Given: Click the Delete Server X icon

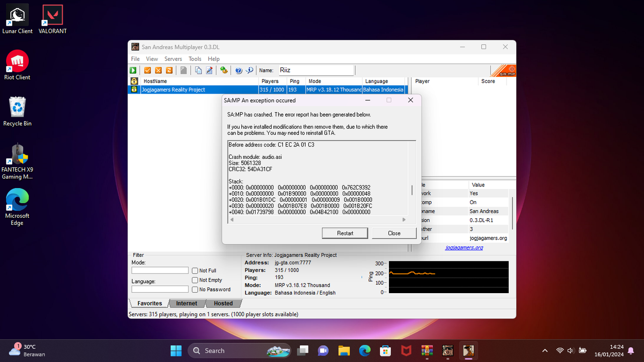Looking at the screenshot, I should 158,70.
